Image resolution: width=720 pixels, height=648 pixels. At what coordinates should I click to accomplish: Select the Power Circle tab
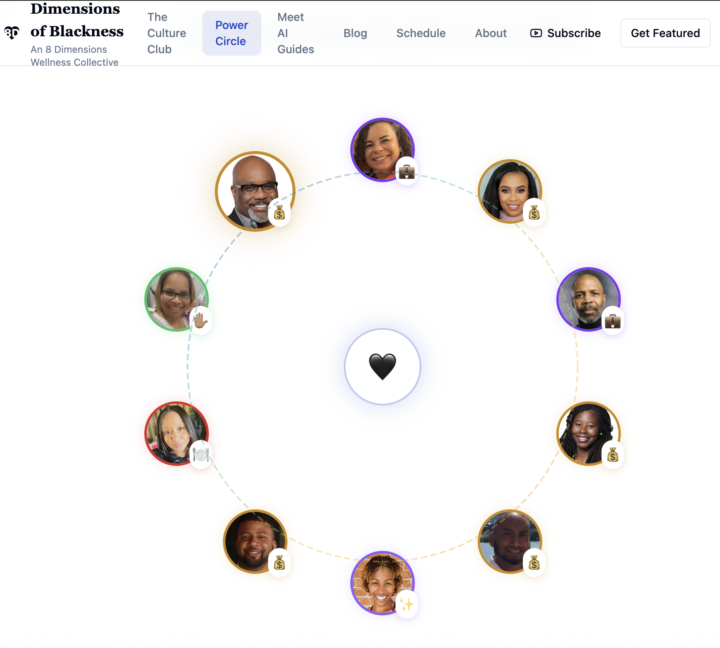pos(231,33)
